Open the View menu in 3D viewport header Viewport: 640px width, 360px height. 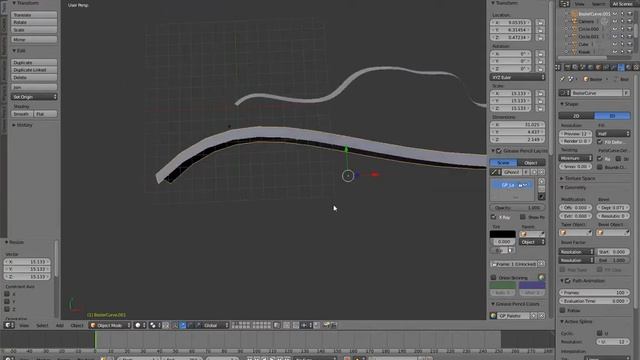(x=24, y=326)
